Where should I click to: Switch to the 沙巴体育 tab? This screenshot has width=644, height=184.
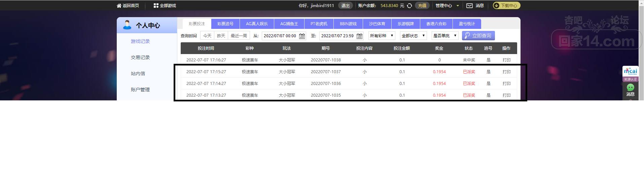377,24
